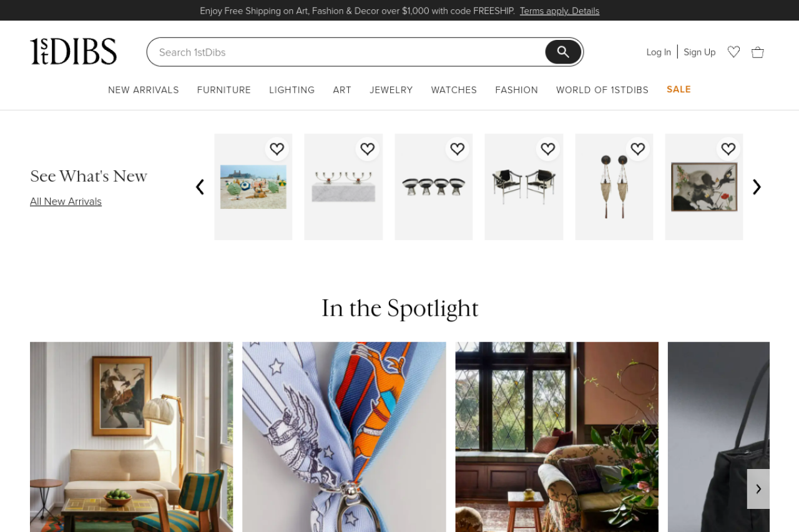Favorite the black-and-white armchairs pair
799x532 pixels.
click(548, 149)
